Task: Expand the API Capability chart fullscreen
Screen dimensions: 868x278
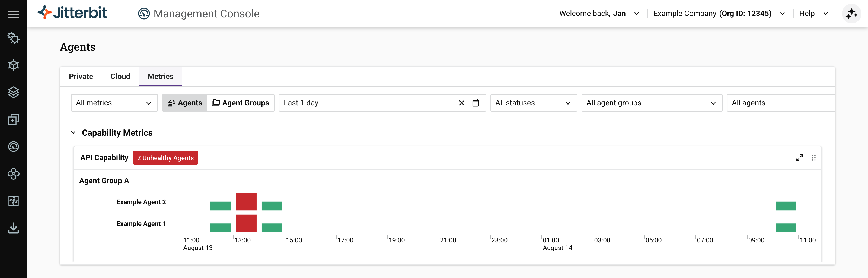Action: [x=799, y=157]
